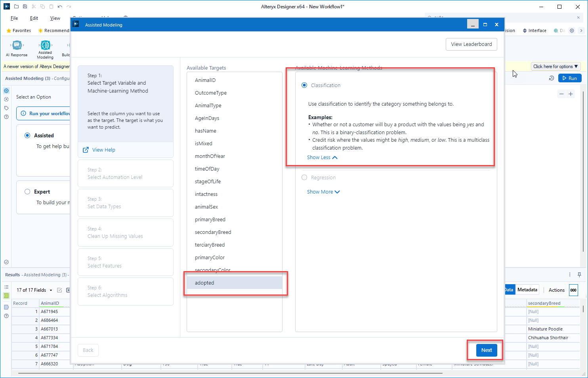Switch to the Metadata tab in Results
This screenshot has width=588, height=378.
(527, 290)
